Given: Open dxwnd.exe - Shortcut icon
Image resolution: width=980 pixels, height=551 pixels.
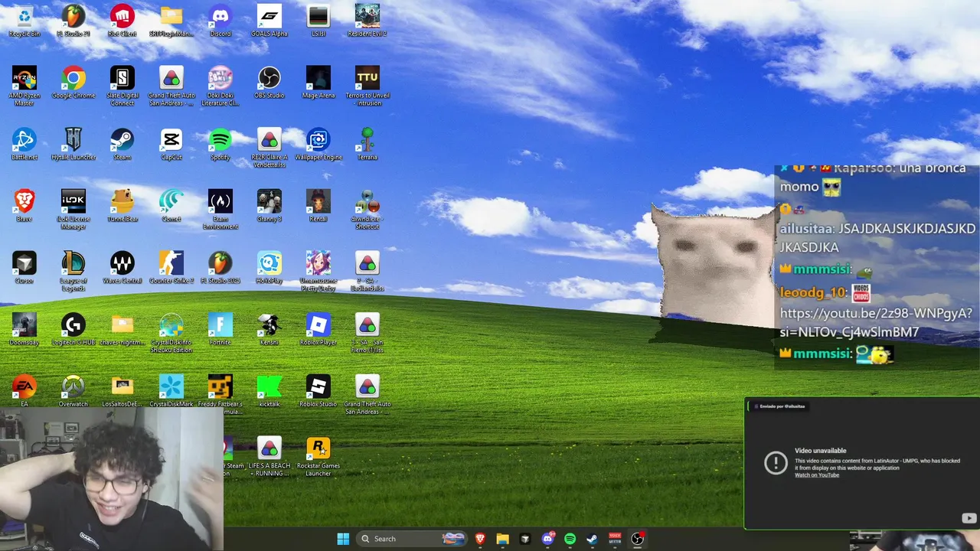Looking at the screenshot, I should (367, 209).
